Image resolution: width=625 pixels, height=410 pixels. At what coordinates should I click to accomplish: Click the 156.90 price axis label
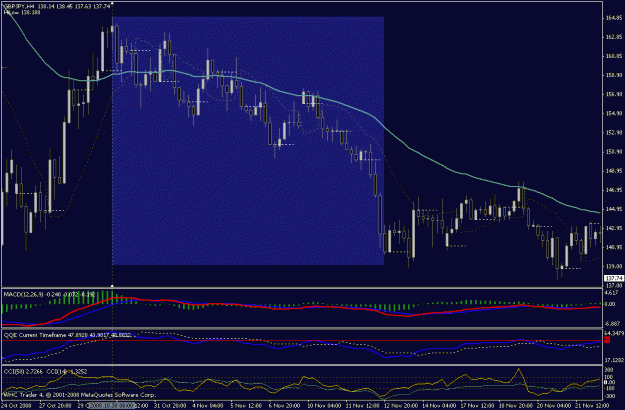click(x=613, y=95)
